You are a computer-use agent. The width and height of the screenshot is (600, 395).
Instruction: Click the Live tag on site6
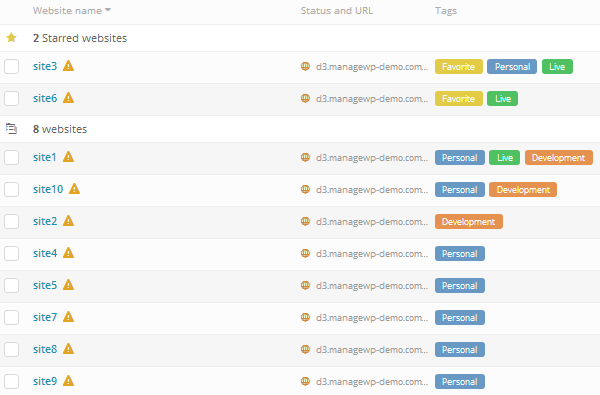click(502, 98)
